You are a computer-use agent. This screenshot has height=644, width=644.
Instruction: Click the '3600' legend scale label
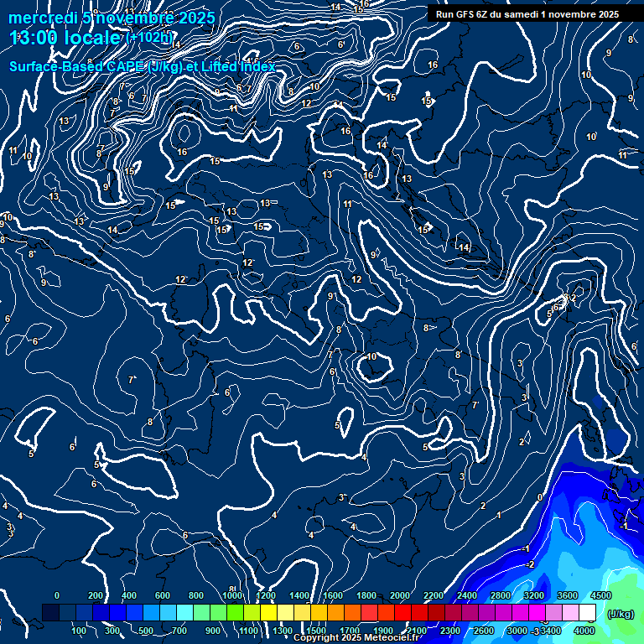568,595
